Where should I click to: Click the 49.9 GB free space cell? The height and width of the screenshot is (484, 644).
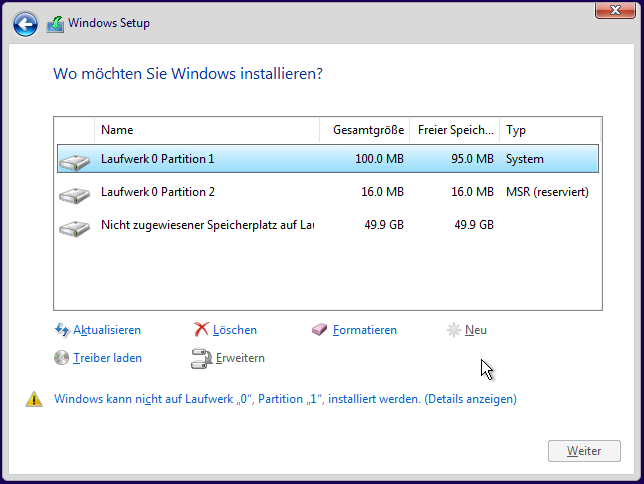(474, 225)
